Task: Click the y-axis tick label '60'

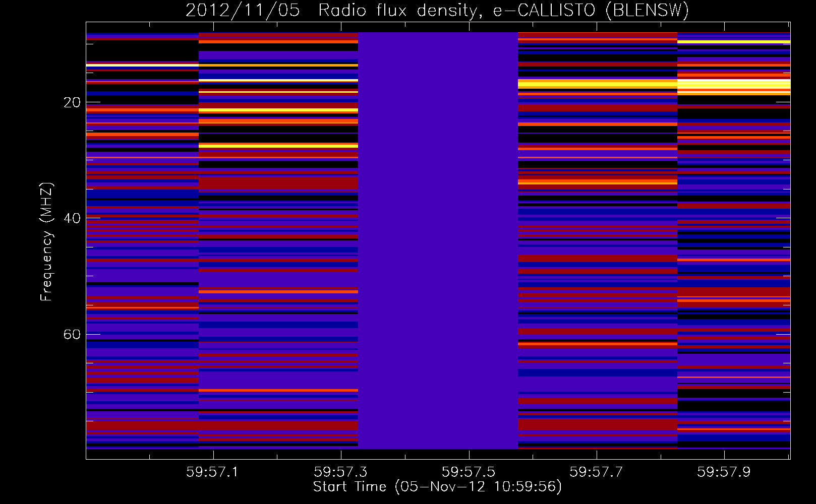Action: (x=72, y=335)
